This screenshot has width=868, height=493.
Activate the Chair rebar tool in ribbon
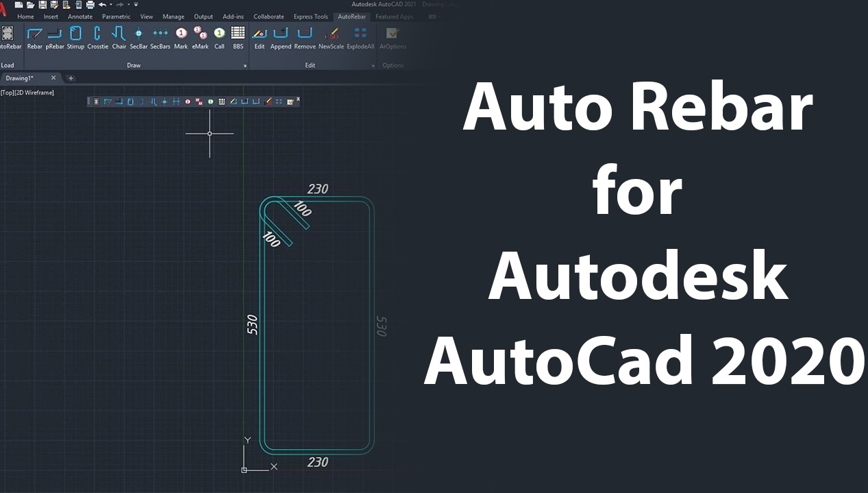(119, 38)
